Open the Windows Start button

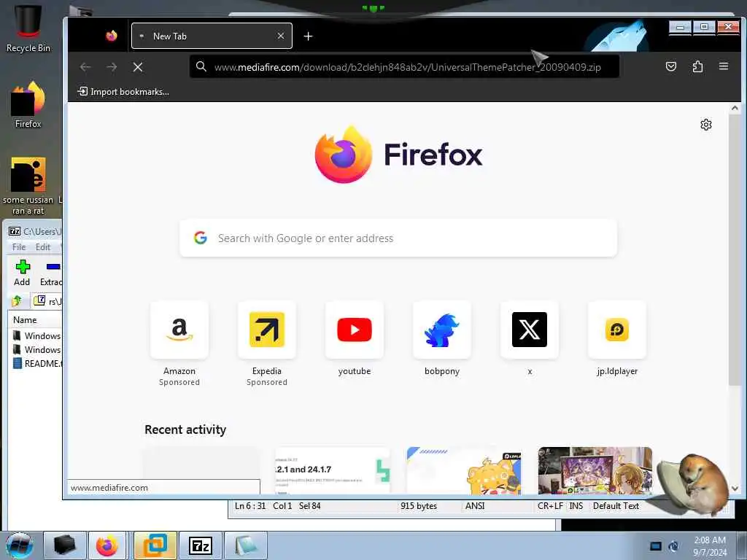point(20,545)
